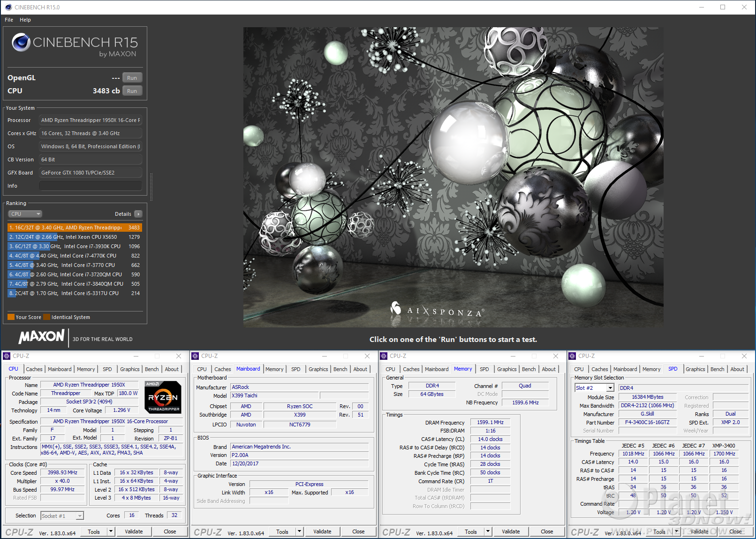Image resolution: width=756 pixels, height=539 pixels.
Task: Click Validate in Memory CPU-Z window
Action: point(511,531)
